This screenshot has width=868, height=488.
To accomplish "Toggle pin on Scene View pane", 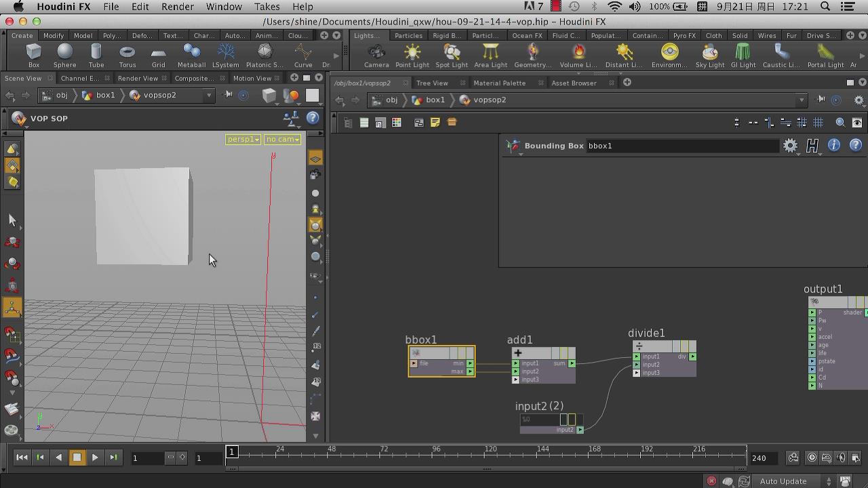I will click(228, 95).
